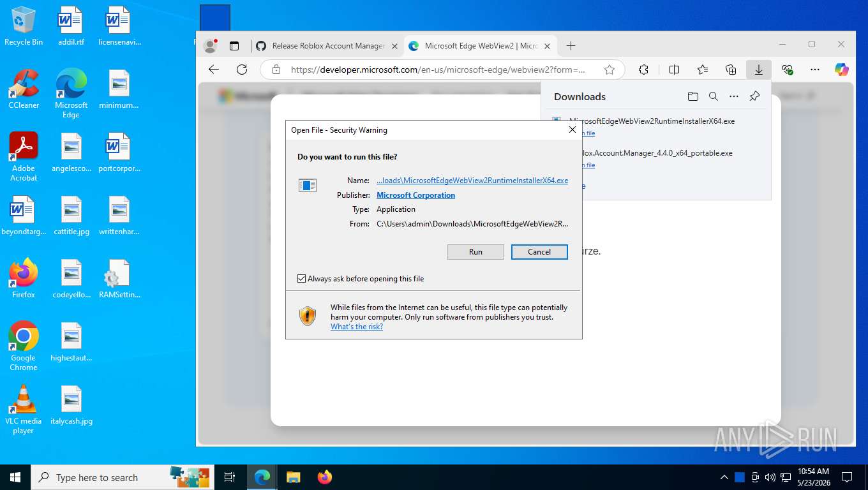Toggle Edge split screen icon

click(674, 70)
